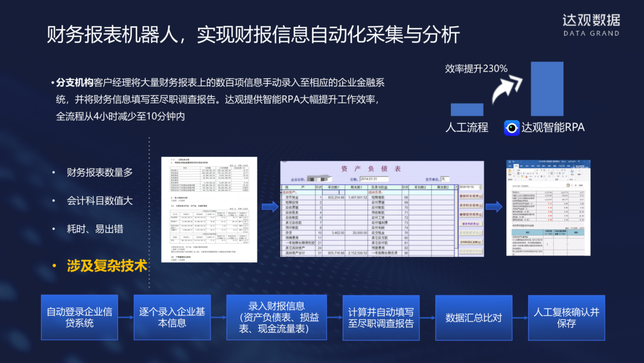
Task: Click the 日期 field showing 2014.01.31
Action: tap(374, 179)
